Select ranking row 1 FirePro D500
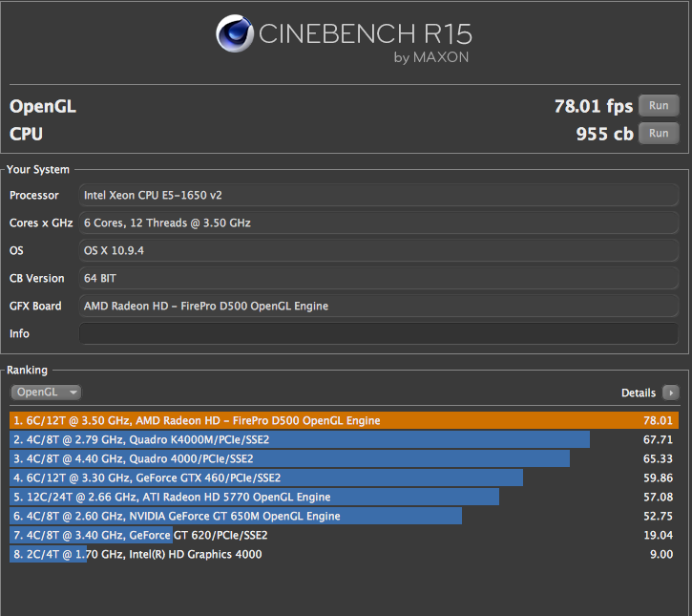Screen dimensions: 692x616 coord(344,420)
